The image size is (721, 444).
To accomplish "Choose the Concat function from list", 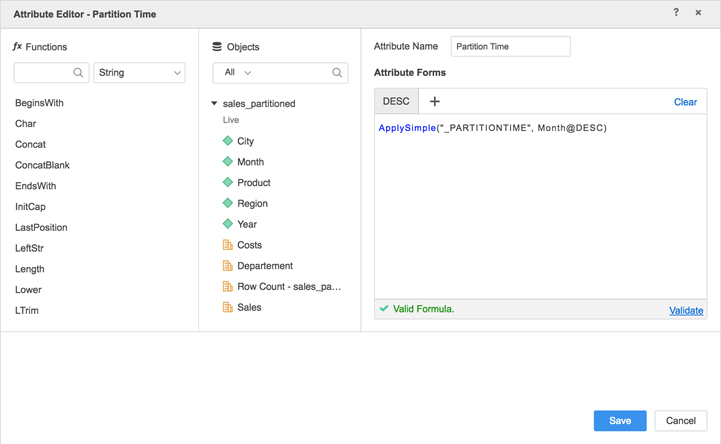I will [x=30, y=145].
